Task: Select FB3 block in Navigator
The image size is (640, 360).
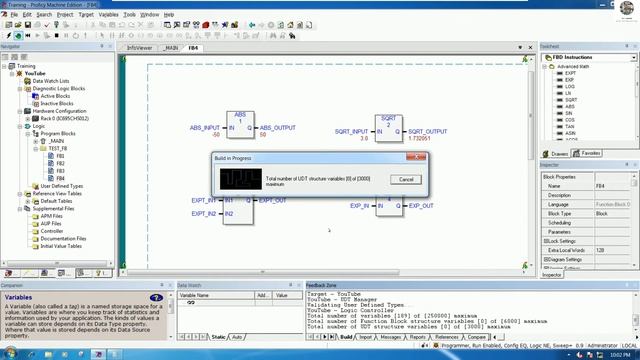Action: 60,171
